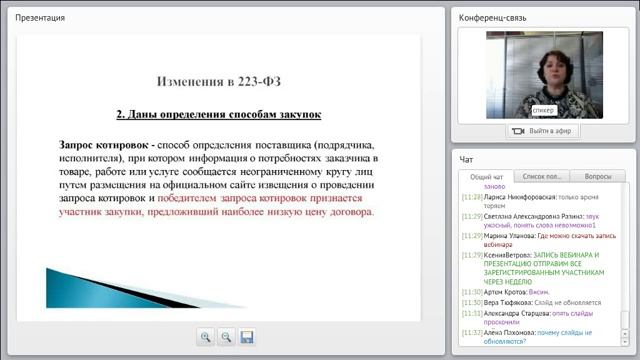Click the speaker video thumbnail
The width and height of the screenshot is (640, 360).
(x=544, y=75)
